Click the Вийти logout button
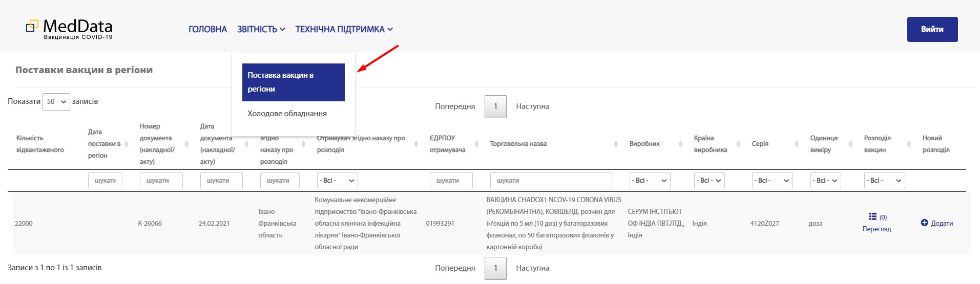The height and width of the screenshot is (284, 980). tap(932, 30)
